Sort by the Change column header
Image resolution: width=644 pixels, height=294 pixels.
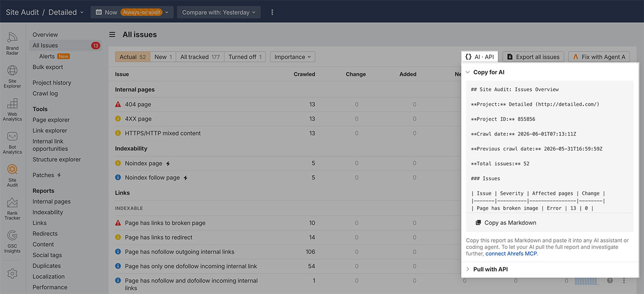point(356,74)
